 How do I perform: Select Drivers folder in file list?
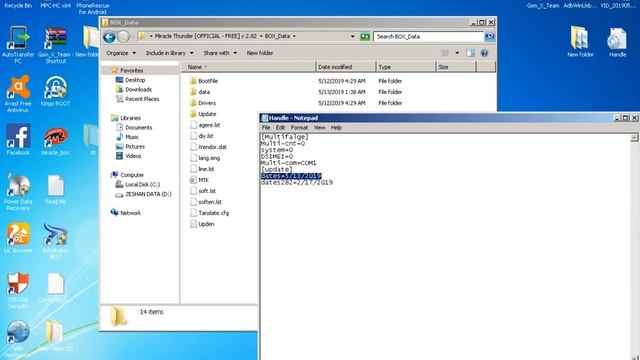tap(202, 103)
